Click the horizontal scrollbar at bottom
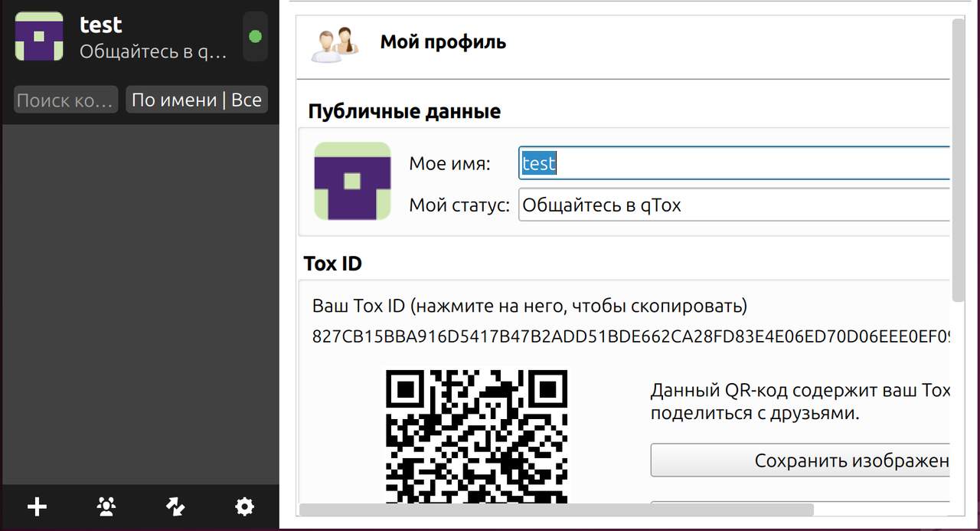This screenshot has height=531, width=980. point(557,509)
